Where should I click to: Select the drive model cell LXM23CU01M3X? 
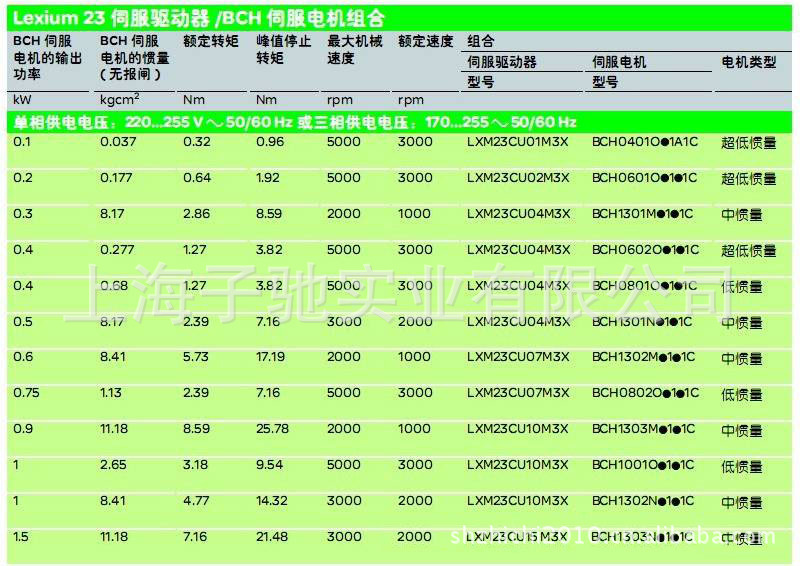517,143
